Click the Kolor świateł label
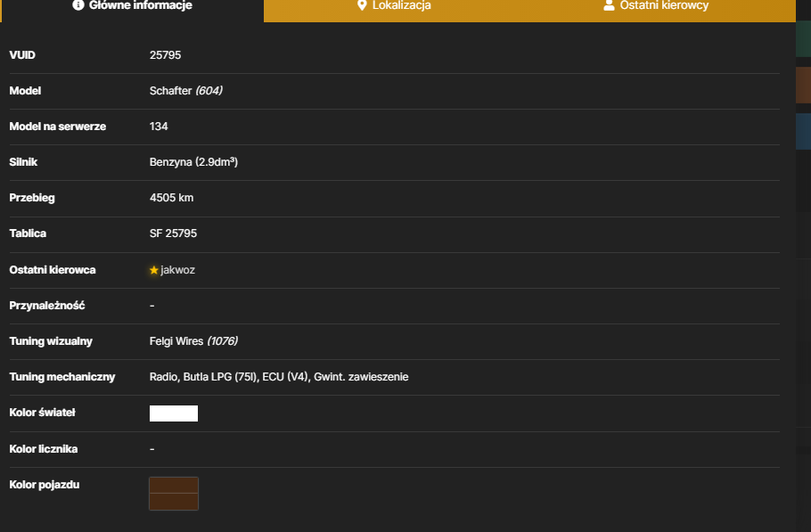This screenshot has height=532, width=811. 43,412
